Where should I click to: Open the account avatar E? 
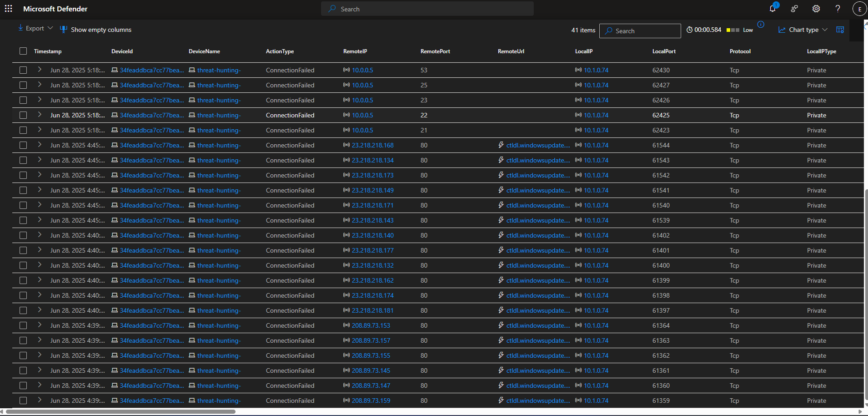pos(859,9)
